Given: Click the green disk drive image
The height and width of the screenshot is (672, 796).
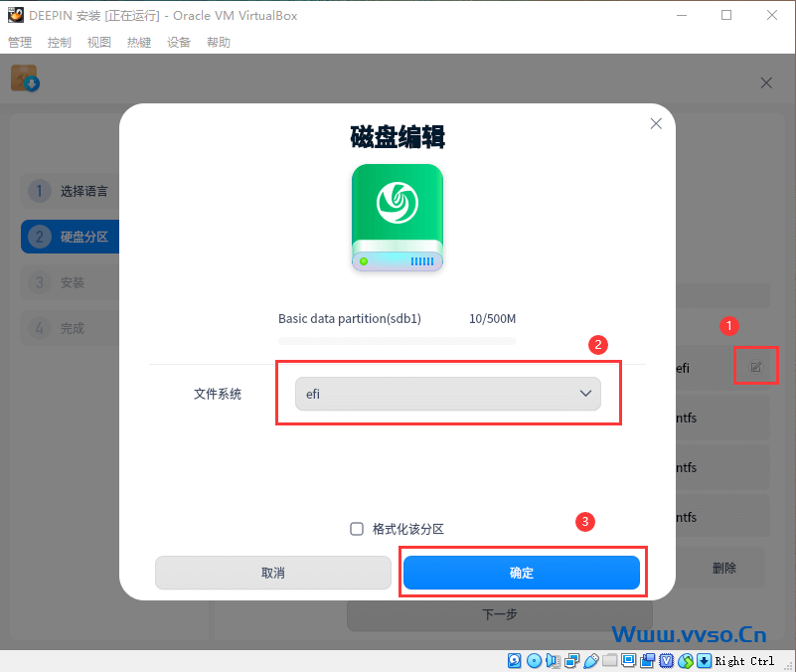Looking at the screenshot, I should point(398,218).
